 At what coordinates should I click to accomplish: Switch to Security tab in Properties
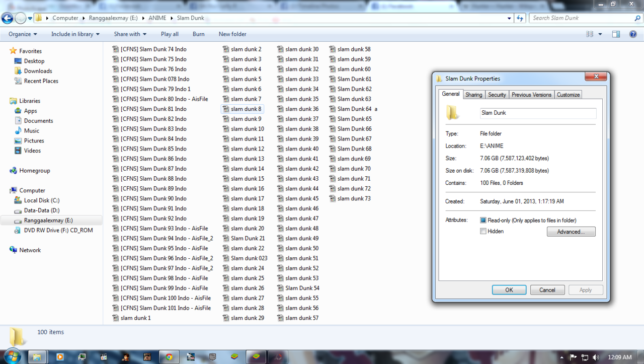pyautogui.click(x=497, y=95)
